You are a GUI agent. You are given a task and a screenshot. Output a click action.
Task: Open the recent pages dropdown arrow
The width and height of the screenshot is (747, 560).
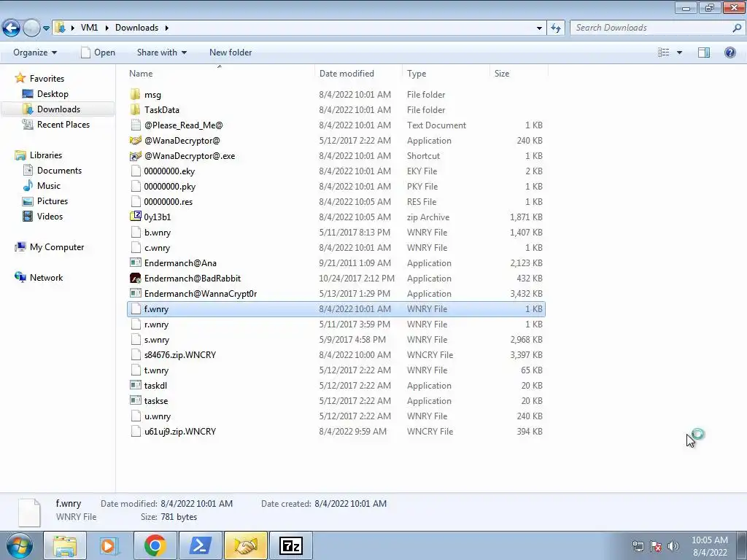(46, 28)
